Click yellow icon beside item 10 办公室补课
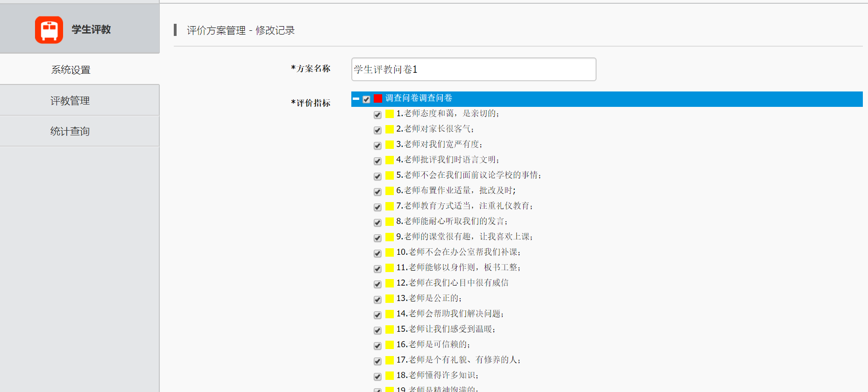The width and height of the screenshot is (868, 392). coord(390,252)
